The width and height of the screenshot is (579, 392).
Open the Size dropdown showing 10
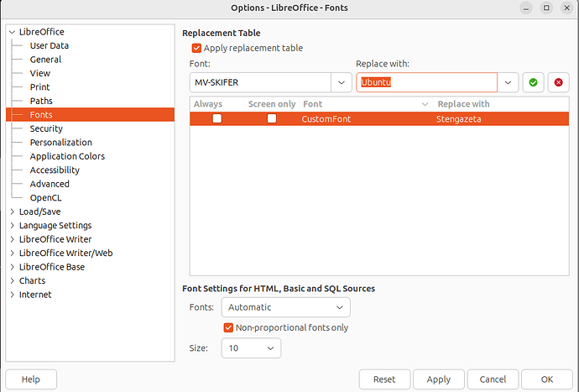click(x=251, y=348)
